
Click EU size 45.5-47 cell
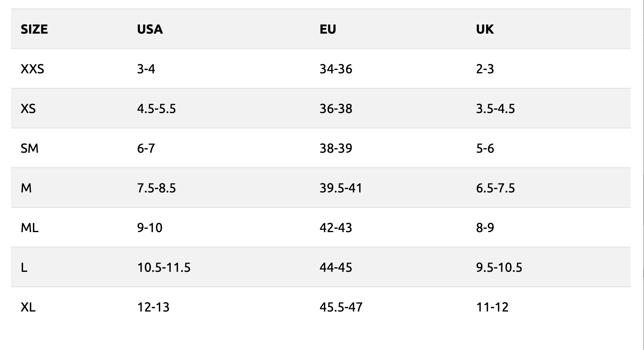pos(341,307)
